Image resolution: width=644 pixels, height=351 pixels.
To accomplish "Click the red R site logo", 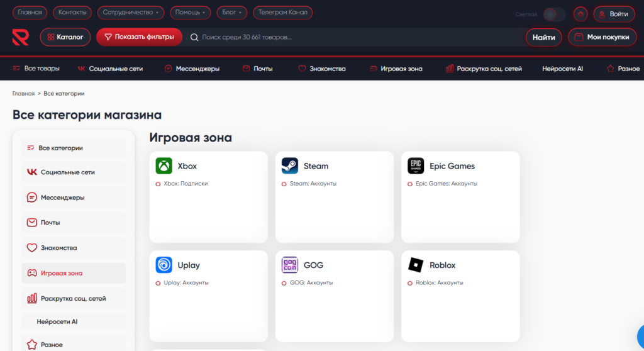I will pyautogui.click(x=21, y=37).
